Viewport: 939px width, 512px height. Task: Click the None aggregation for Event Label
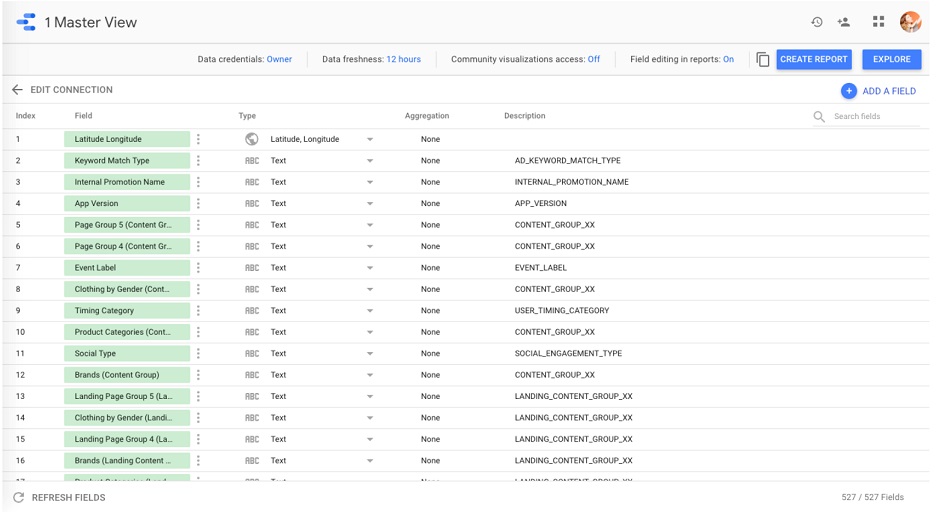pyautogui.click(x=430, y=268)
